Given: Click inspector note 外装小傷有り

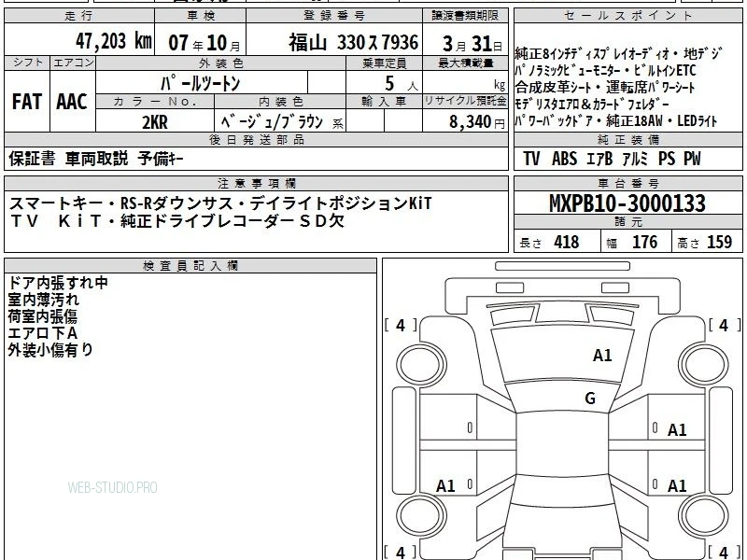Looking at the screenshot, I should tap(50, 349).
